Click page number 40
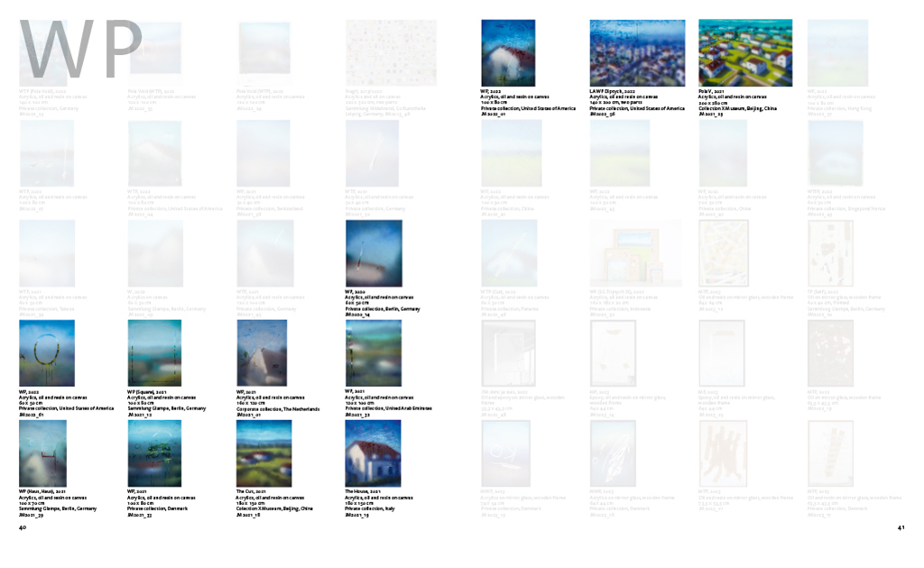Viewport: 924px width, 568px height. [23, 527]
